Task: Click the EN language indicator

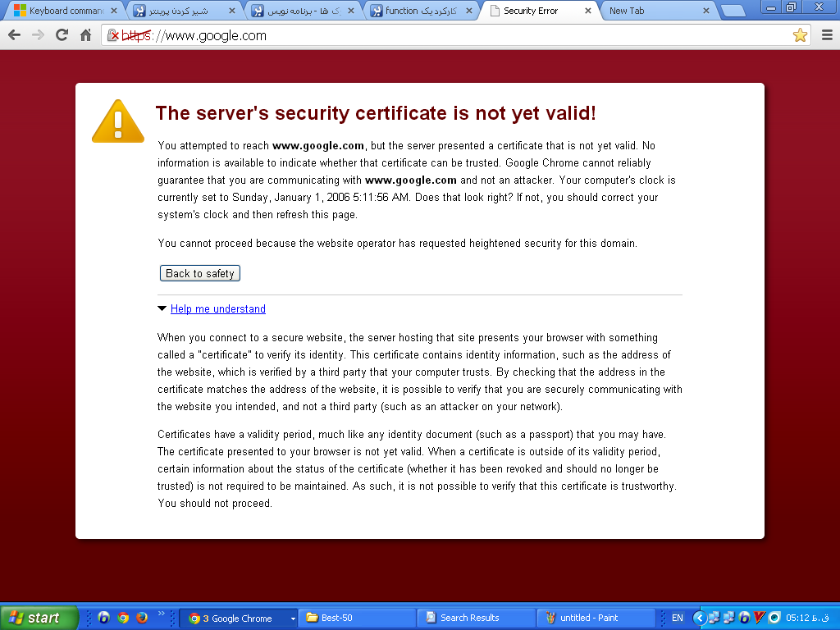Action: 677,618
